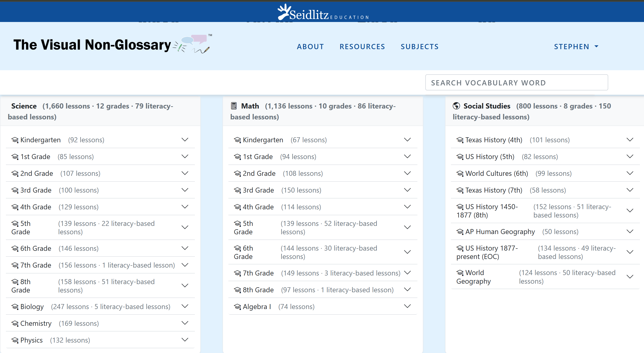The image size is (644, 353).
Task: Click the Seidlitz Education logo
Action: 322,12
